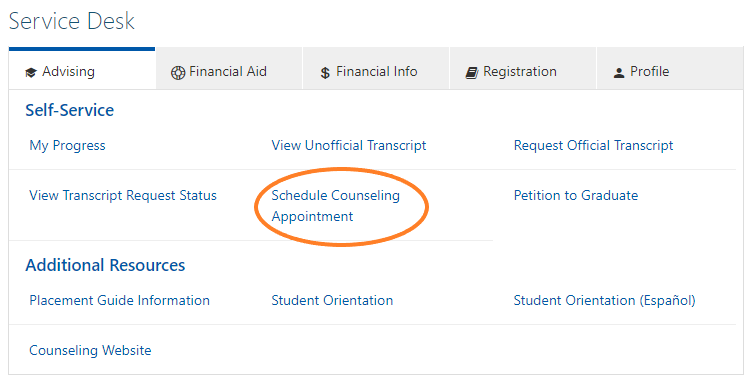Open the My Progress link
This screenshot has height=389, width=756.
(x=68, y=146)
